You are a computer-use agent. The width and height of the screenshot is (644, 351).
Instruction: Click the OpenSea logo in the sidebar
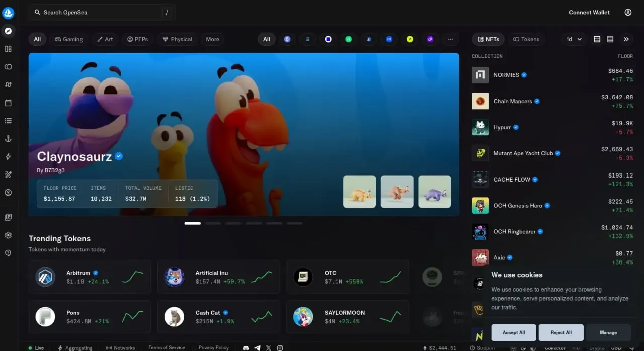pyautogui.click(x=8, y=13)
